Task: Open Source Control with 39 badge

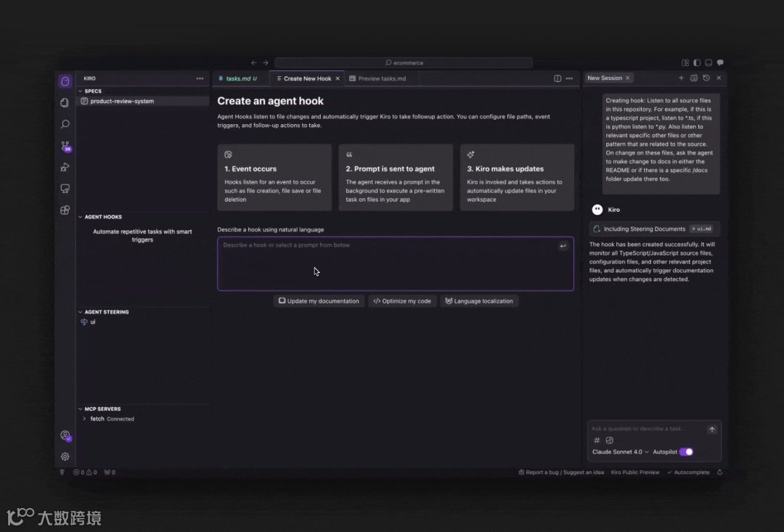Action: [x=65, y=146]
